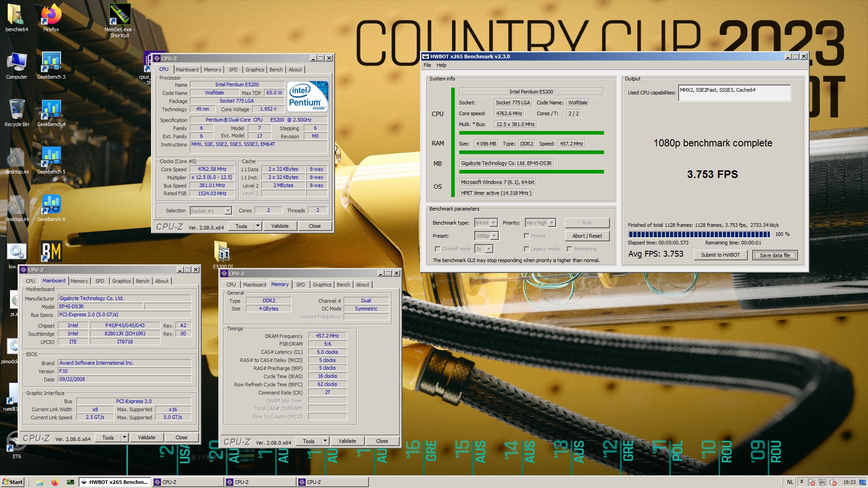
Task: Click the green CPU indicator bar in System info
Action: tap(453, 142)
